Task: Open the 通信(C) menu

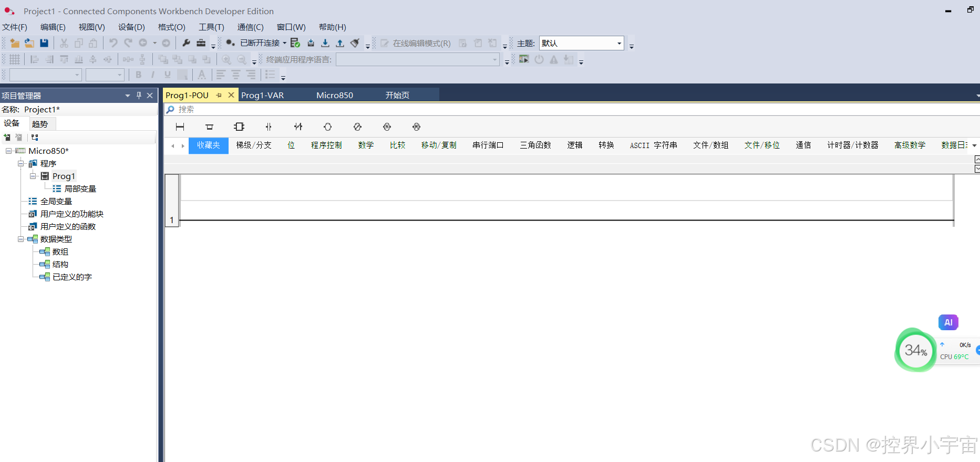Action: point(250,27)
